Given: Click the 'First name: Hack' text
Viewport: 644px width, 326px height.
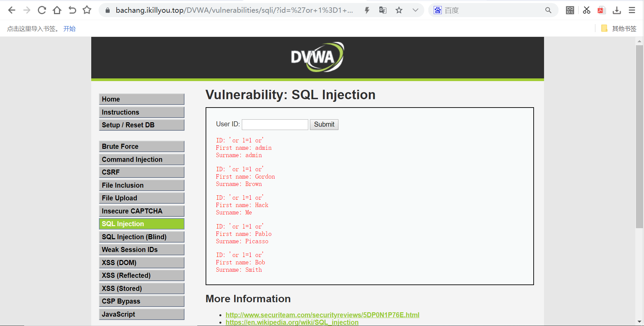Looking at the screenshot, I should pos(242,205).
